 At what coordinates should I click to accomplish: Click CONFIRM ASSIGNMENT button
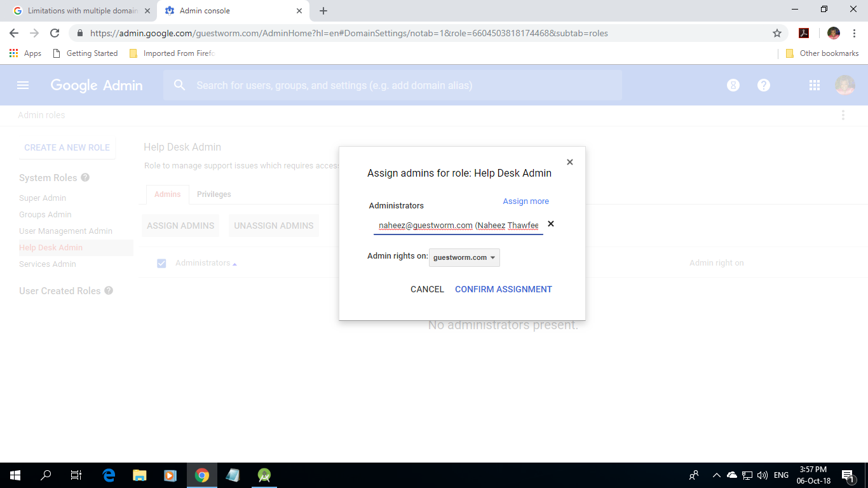[x=503, y=289]
